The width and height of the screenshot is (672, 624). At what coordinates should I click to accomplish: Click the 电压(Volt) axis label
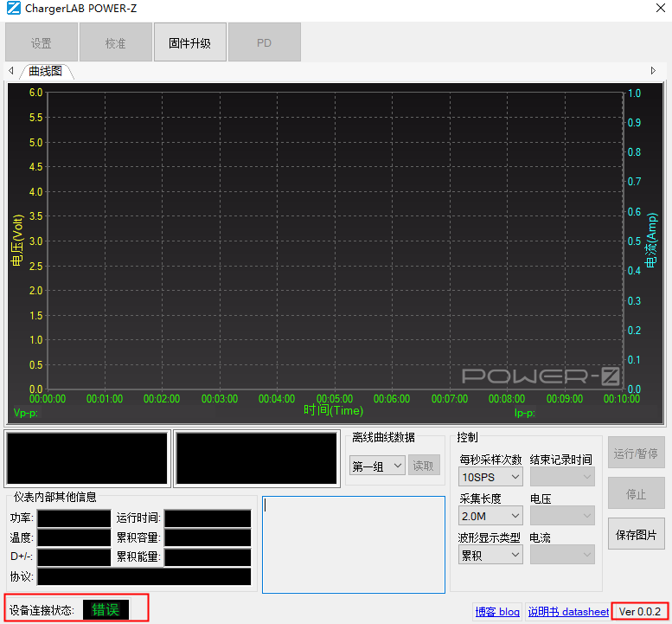pyautogui.click(x=16, y=240)
